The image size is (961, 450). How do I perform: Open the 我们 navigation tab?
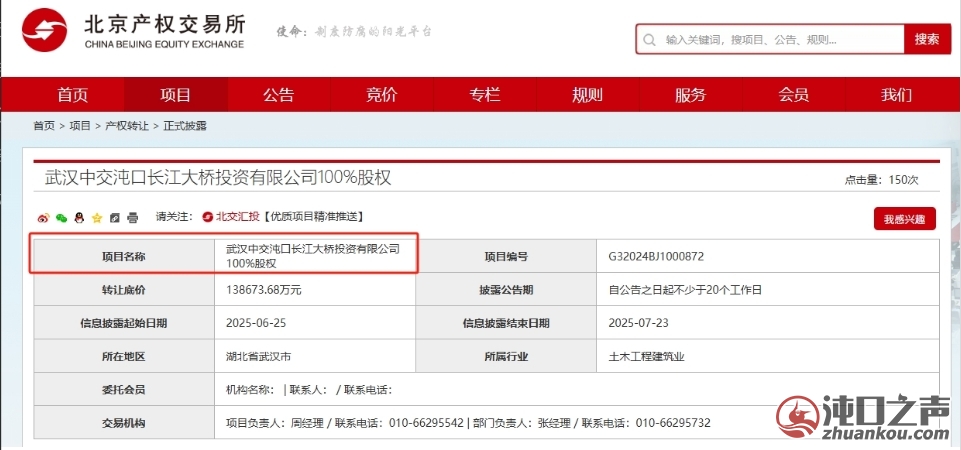[897, 95]
